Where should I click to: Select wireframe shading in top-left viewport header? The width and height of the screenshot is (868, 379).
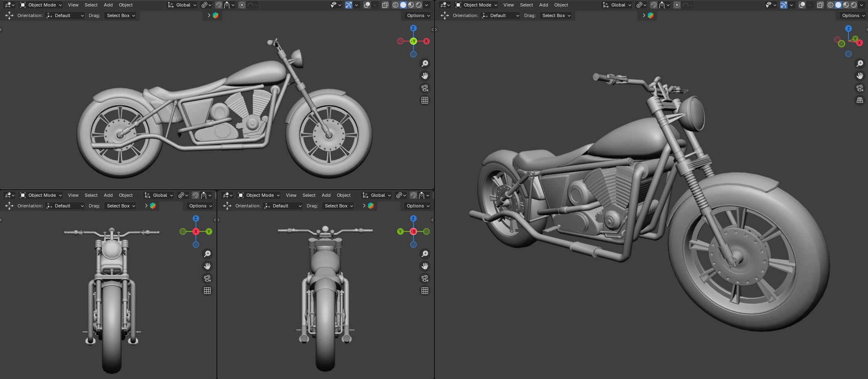[395, 5]
